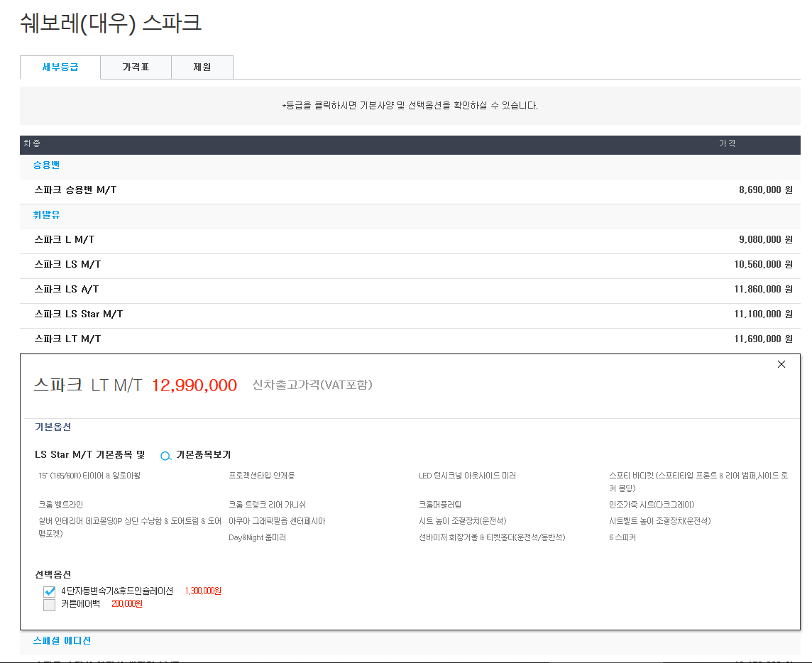Click the 10,560,000 원 price
812x663 pixels.
(763, 265)
